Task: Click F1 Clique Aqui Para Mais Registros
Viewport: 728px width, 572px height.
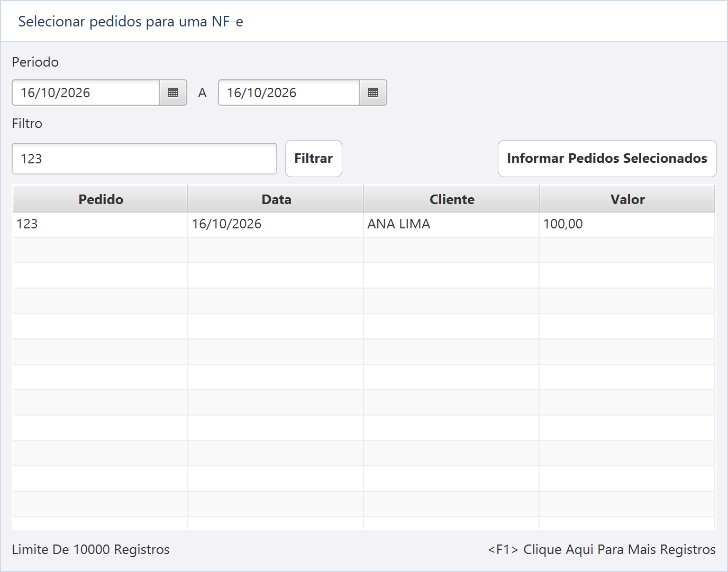Action: pyautogui.click(x=602, y=550)
